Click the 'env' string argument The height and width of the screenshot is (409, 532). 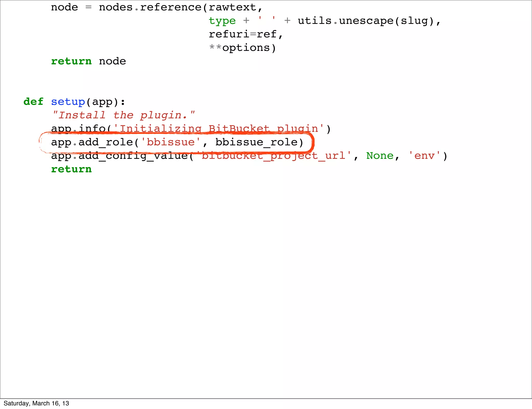tap(424, 156)
